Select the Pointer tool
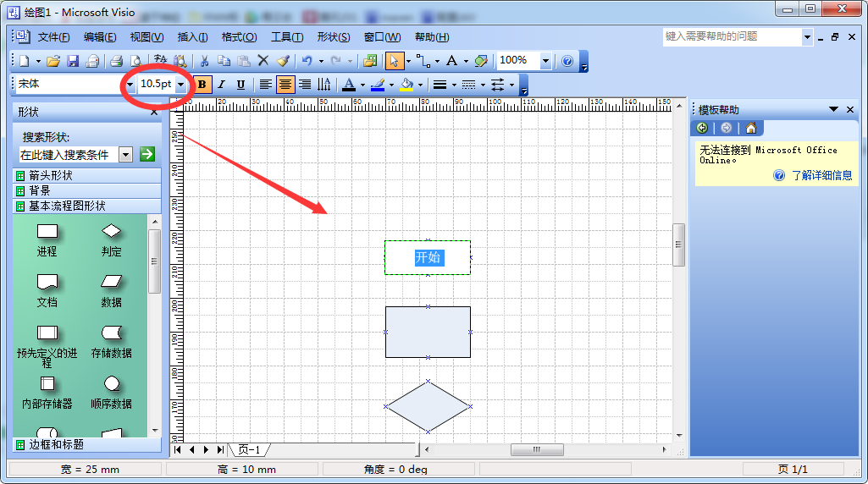Viewport: 868px width, 484px height. pos(394,61)
